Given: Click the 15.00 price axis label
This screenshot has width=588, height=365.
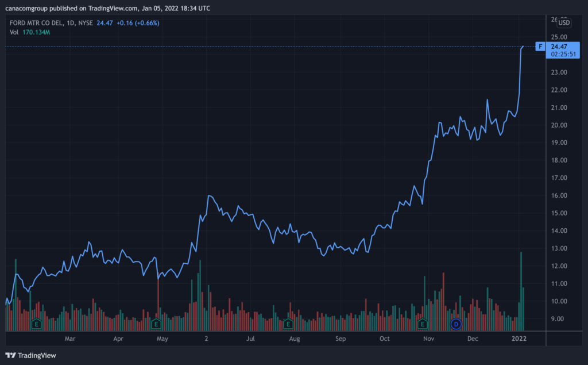Looking at the screenshot, I should 559,213.
